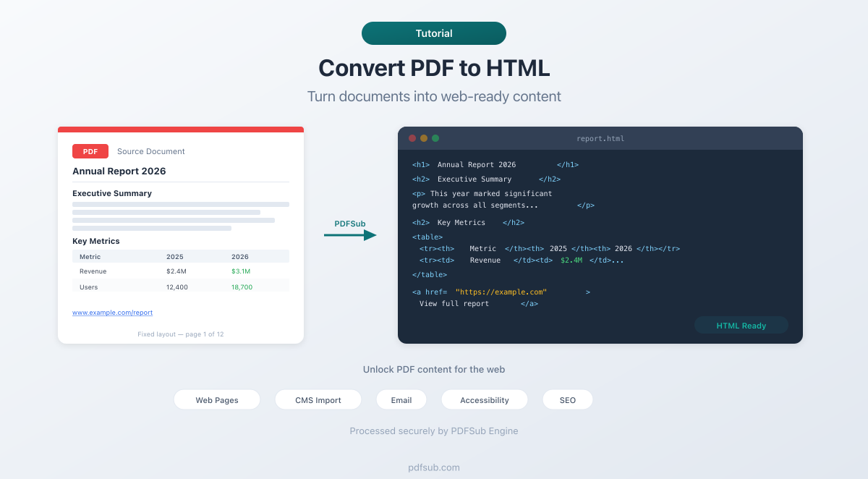Click the 2025 column header in PDF table
Viewport: 868px width, 479px height.
click(x=175, y=256)
